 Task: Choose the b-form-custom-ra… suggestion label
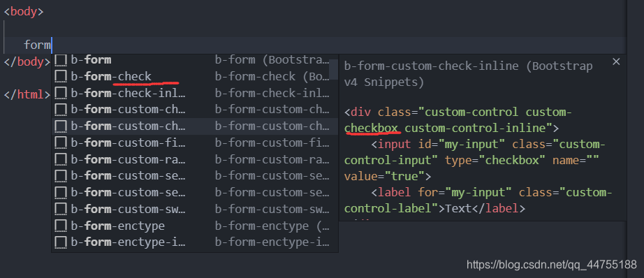pos(128,160)
